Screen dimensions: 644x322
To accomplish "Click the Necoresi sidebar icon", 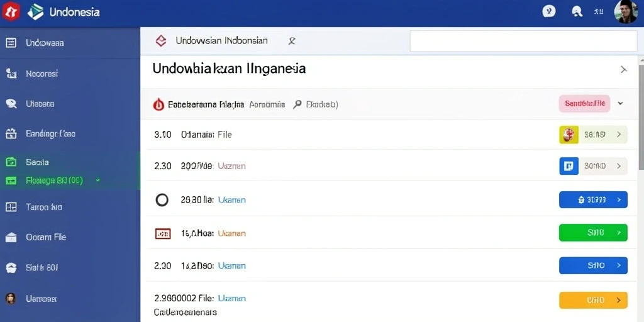I will click(x=11, y=74).
